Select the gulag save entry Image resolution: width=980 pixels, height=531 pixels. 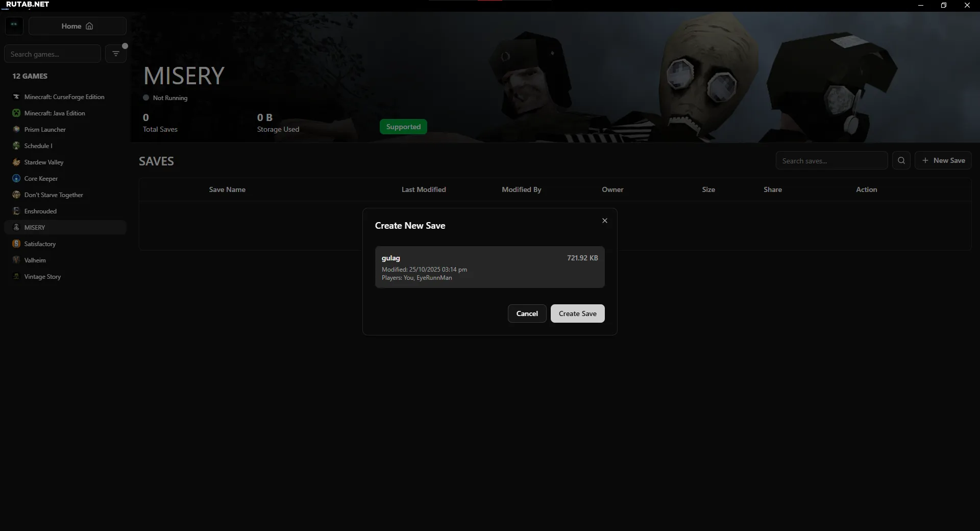click(489, 267)
